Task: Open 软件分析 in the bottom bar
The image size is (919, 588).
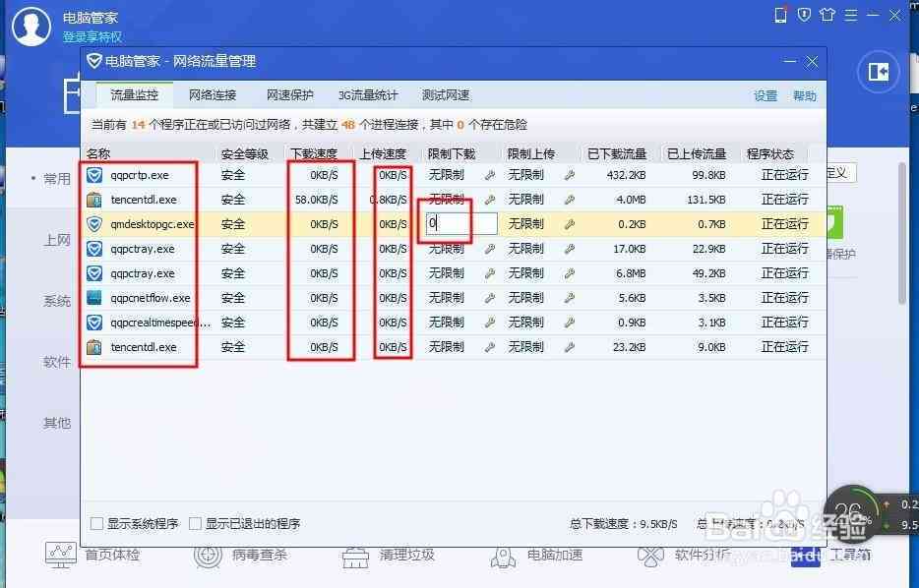Action: [x=684, y=555]
